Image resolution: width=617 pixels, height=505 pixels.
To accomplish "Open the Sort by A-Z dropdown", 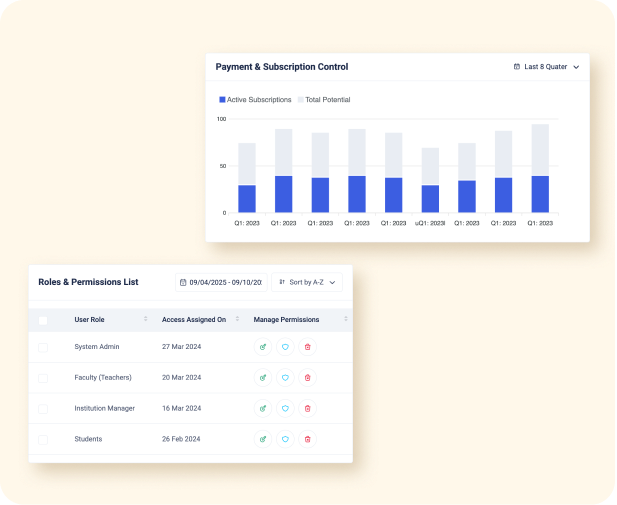I will click(307, 283).
